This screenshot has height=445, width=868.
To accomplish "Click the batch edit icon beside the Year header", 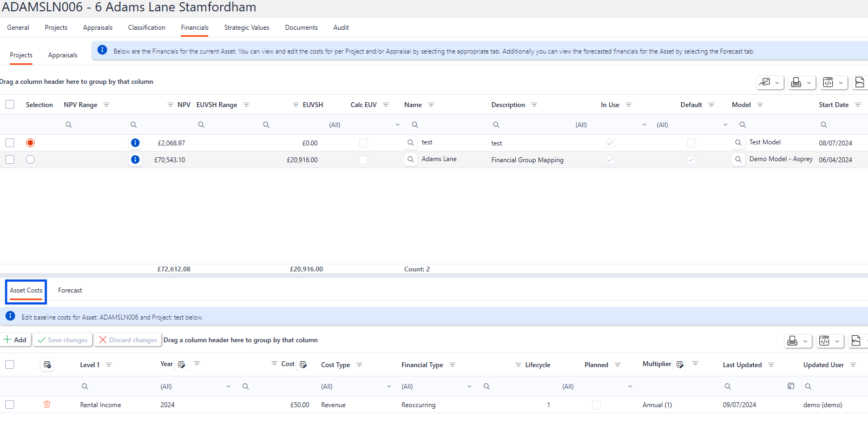I will pos(182,364).
